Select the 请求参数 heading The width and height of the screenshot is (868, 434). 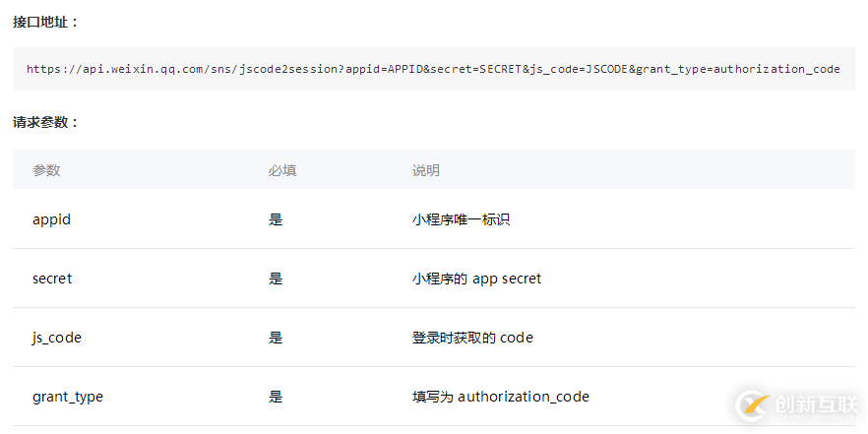[x=45, y=123]
